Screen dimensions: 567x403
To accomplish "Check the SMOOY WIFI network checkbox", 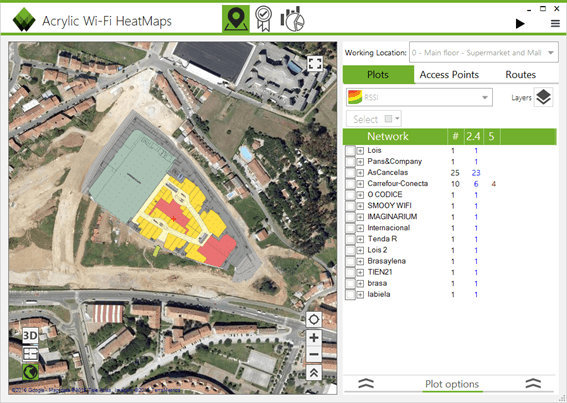I will point(350,206).
